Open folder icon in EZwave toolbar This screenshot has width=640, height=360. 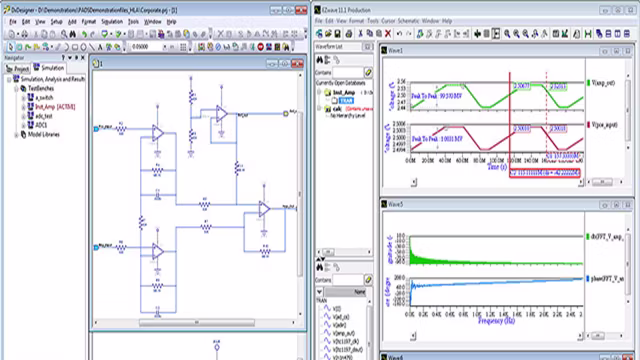[328, 34]
